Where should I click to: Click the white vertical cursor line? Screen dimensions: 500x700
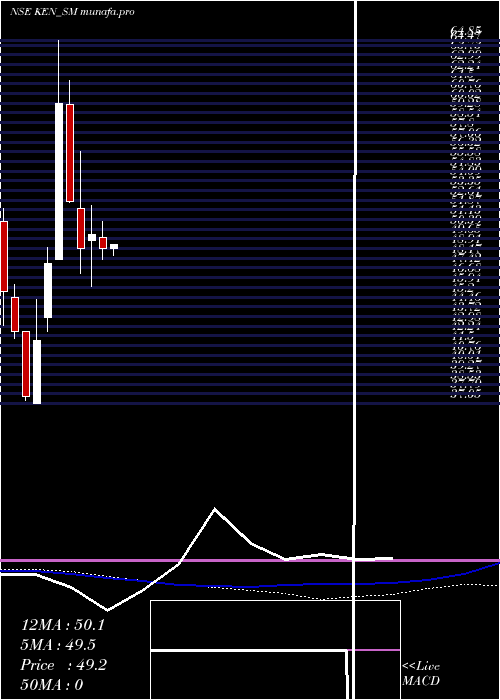click(x=355, y=350)
